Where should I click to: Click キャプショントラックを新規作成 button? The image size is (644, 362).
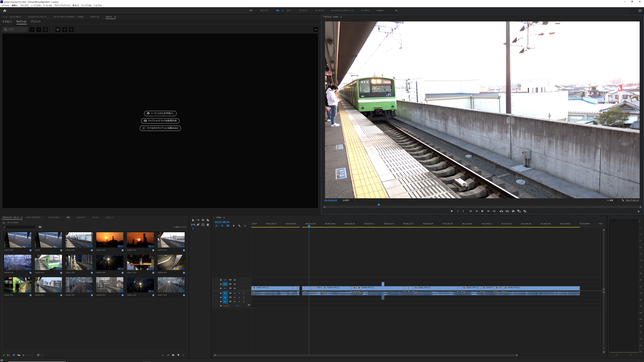(x=160, y=121)
